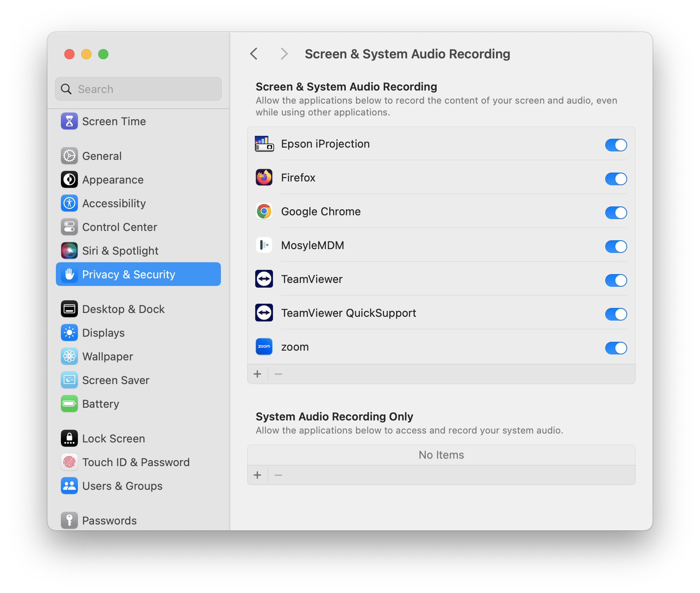The height and width of the screenshot is (593, 700).
Task: Open Wallpaper settings label
Action: (107, 357)
